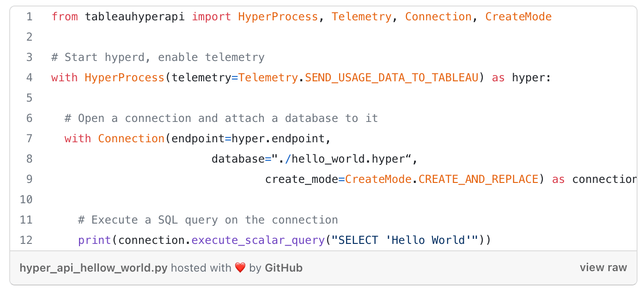Select line number 4
This screenshot has width=644, height=291.
(29, 78)
